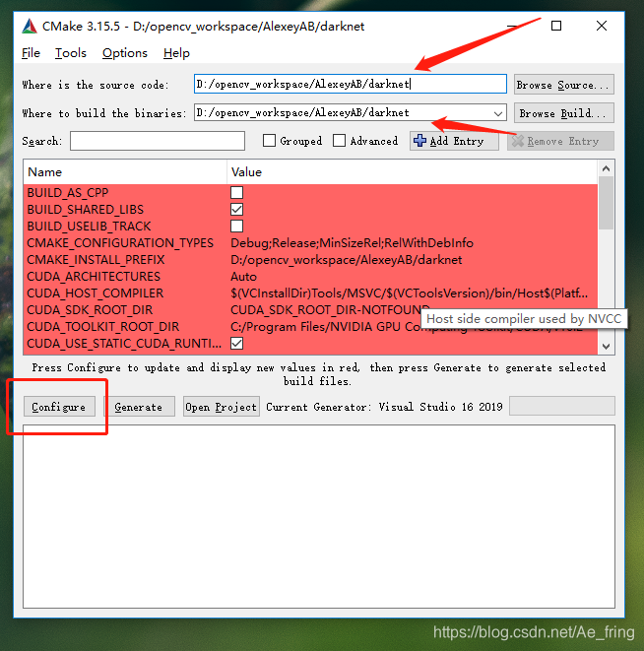Click the Debug;Release;MinSizeRel;RelWithDebInfo value
This screenshot has width=644, height=651.
point(352,243)
